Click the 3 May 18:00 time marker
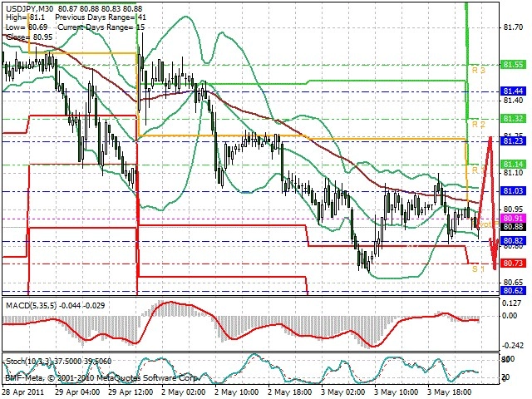The image size is (532, 399). tap(450, 392)
